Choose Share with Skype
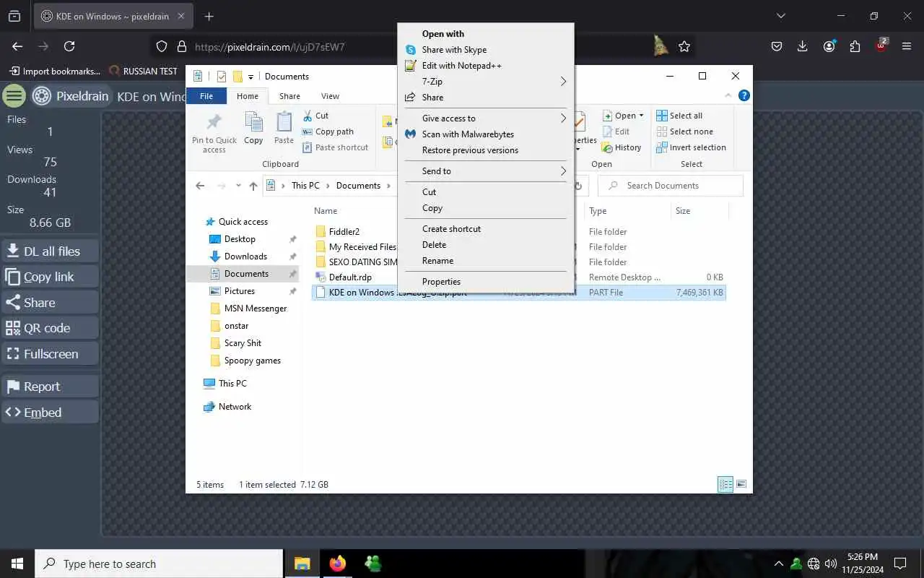The width and height of the screenshot is (924, 578). tap(486, 50)
